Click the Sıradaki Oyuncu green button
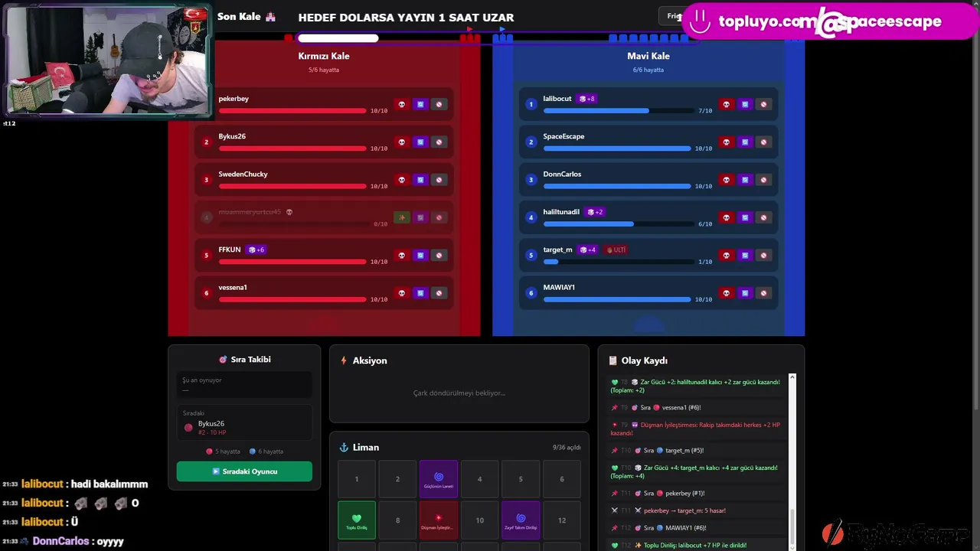Viewport: 980px width, 551px height. (244, 471)
